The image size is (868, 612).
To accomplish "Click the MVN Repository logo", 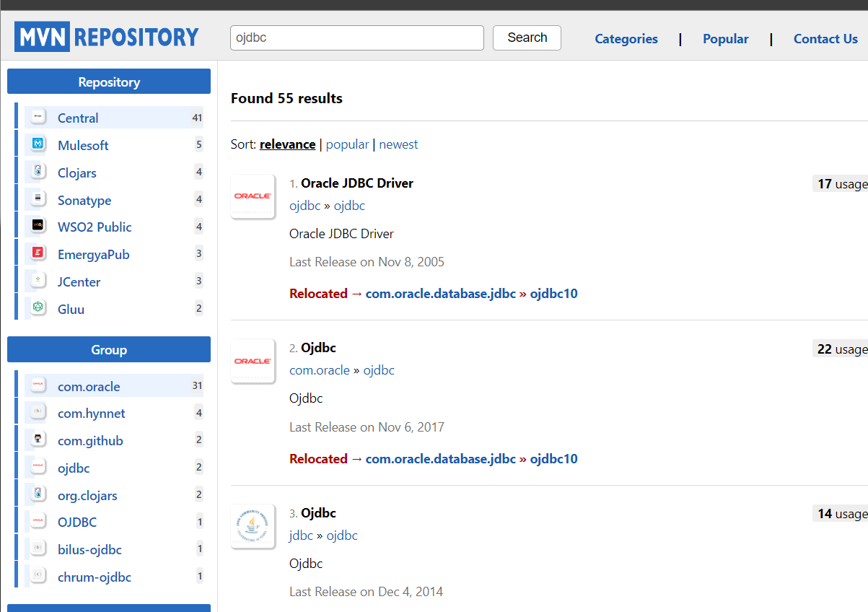I will pyautogui.click(x=107, y=37).
